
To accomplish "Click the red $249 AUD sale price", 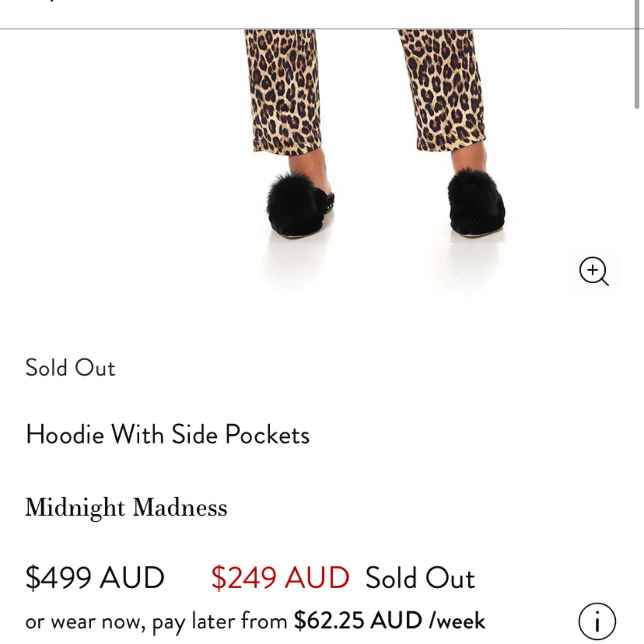I will (x=280, y=577).
